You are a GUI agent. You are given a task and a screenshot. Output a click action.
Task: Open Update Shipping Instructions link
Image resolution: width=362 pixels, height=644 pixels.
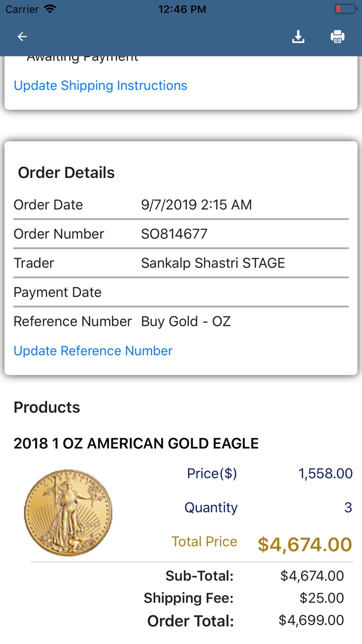point(100,85)
